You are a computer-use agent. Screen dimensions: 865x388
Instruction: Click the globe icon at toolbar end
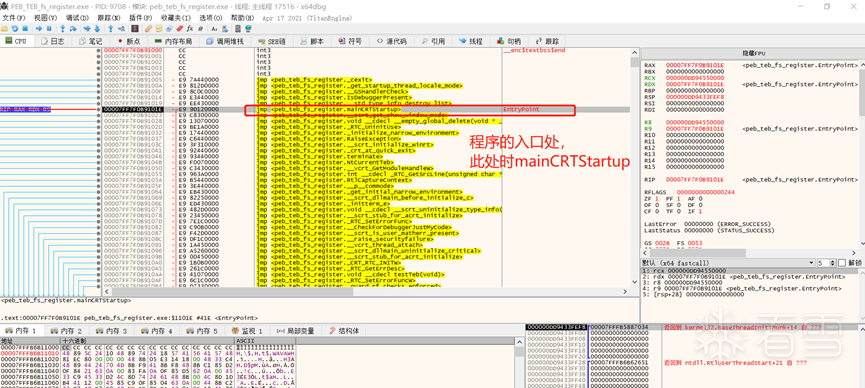248,28
